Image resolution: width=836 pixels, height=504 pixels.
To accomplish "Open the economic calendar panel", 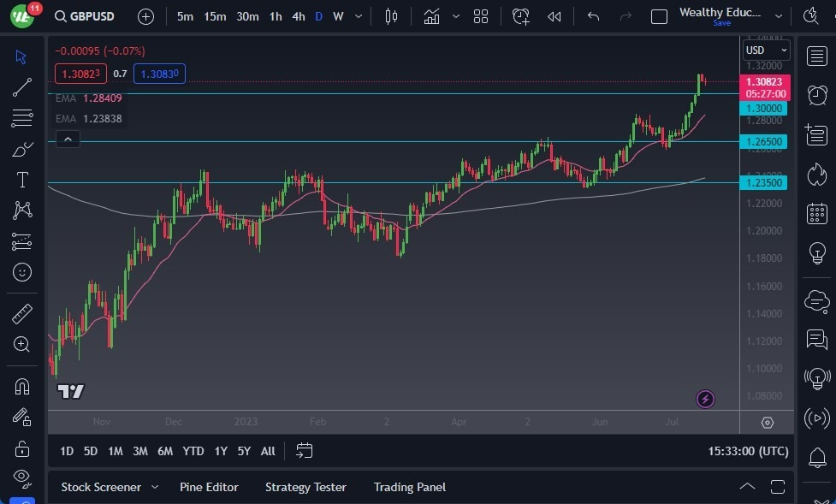I will pos(817,213).
